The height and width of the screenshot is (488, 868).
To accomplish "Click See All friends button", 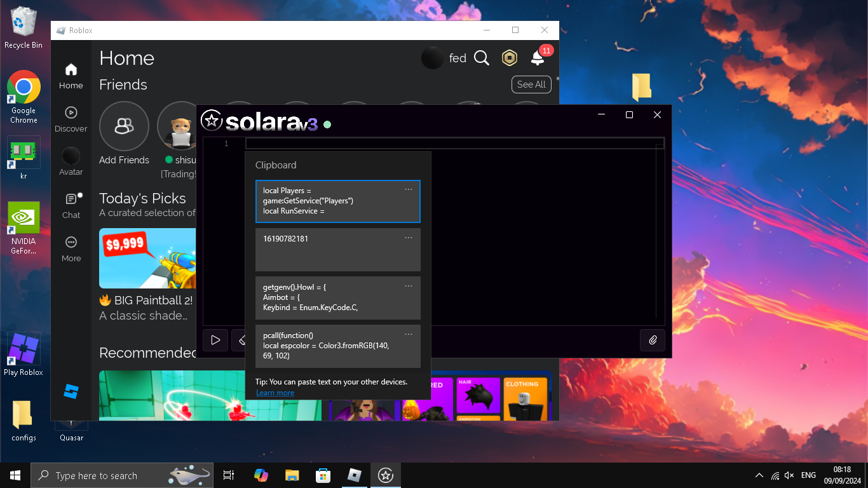I will 531,85.
